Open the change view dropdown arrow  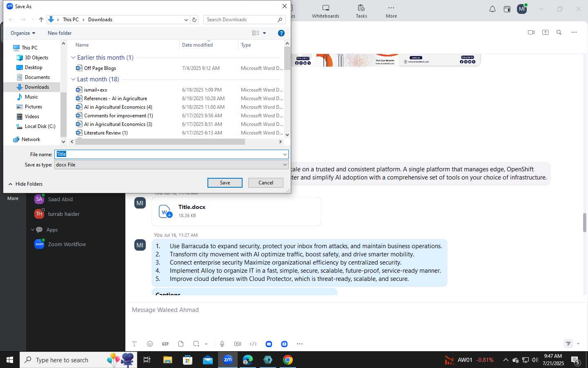[264, 33]
